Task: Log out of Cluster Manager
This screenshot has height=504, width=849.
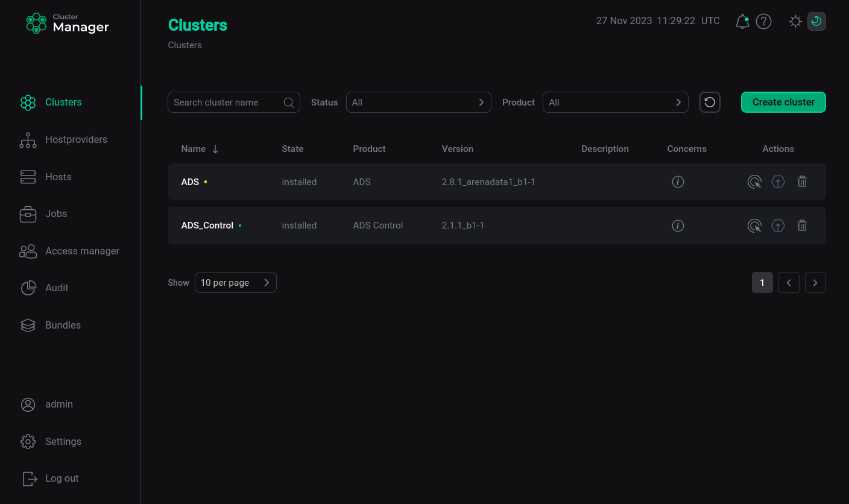Action: [62, 478]
